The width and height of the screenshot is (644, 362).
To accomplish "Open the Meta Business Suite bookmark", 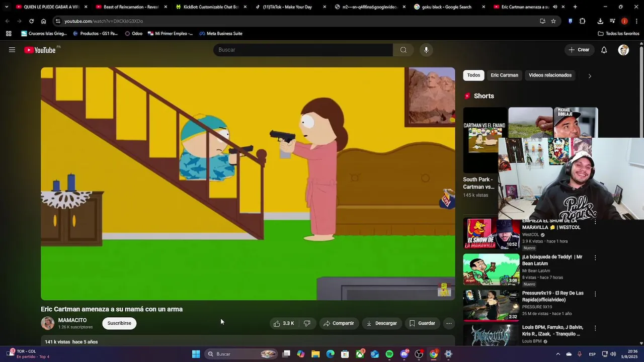I will 220,34.
